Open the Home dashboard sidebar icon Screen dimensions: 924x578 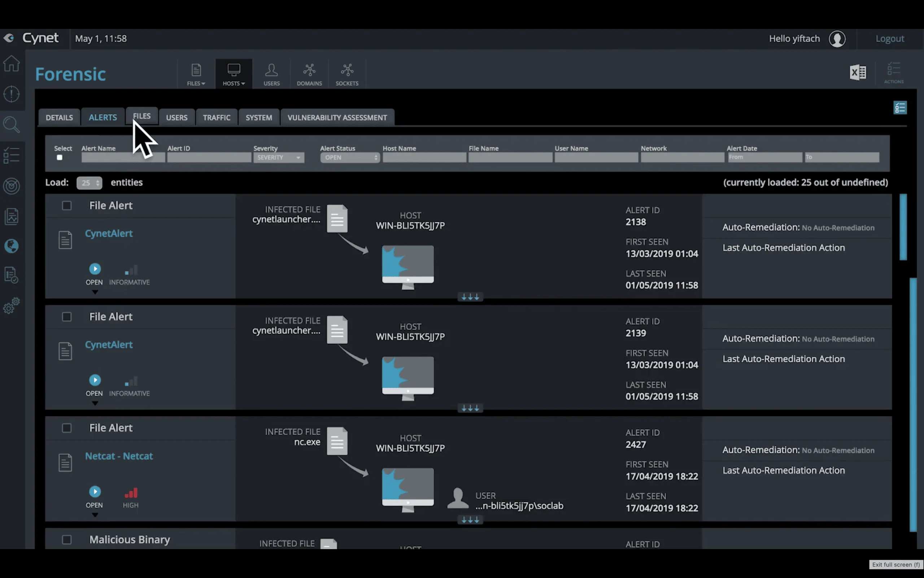pos(12,64)
